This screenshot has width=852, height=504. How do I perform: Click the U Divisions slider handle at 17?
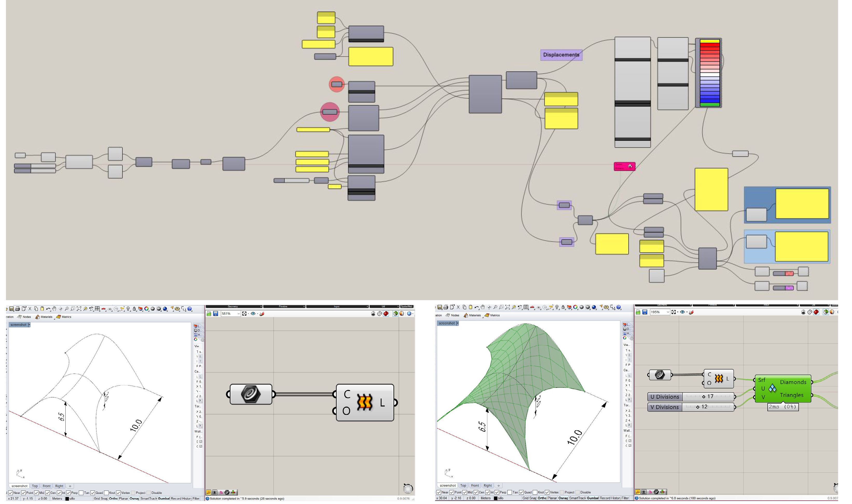(x=704, y=397)
